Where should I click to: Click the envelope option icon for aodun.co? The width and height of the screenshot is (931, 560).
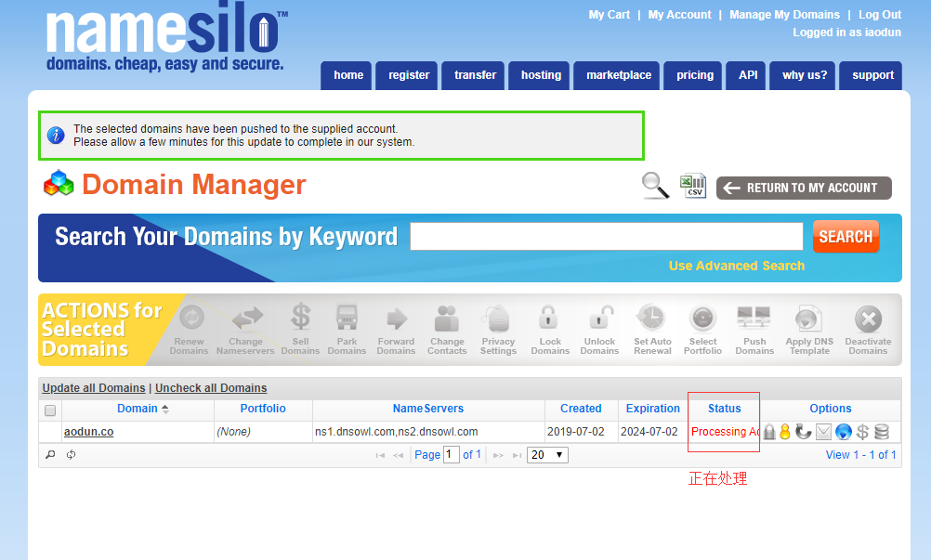(x=823, y=432)
